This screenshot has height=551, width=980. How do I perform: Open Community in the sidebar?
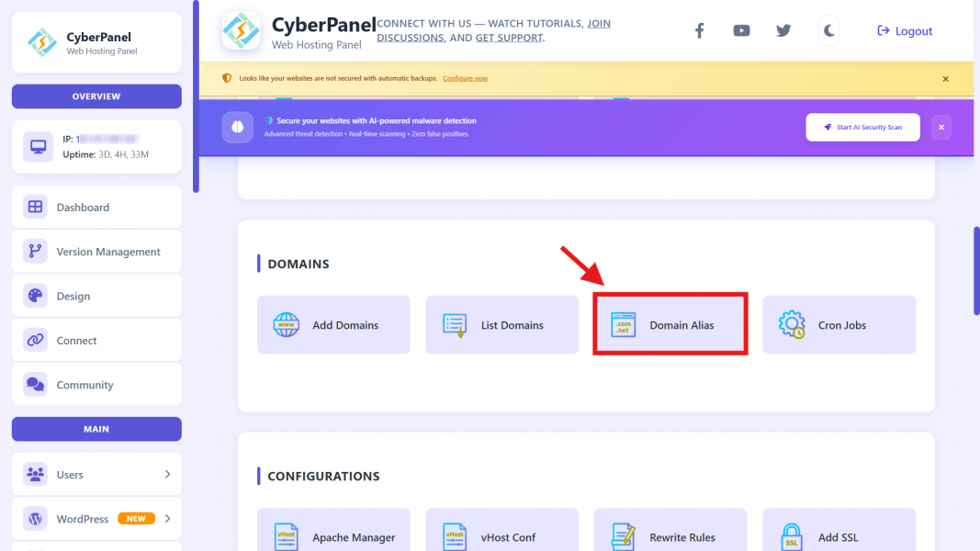(96, 384)
